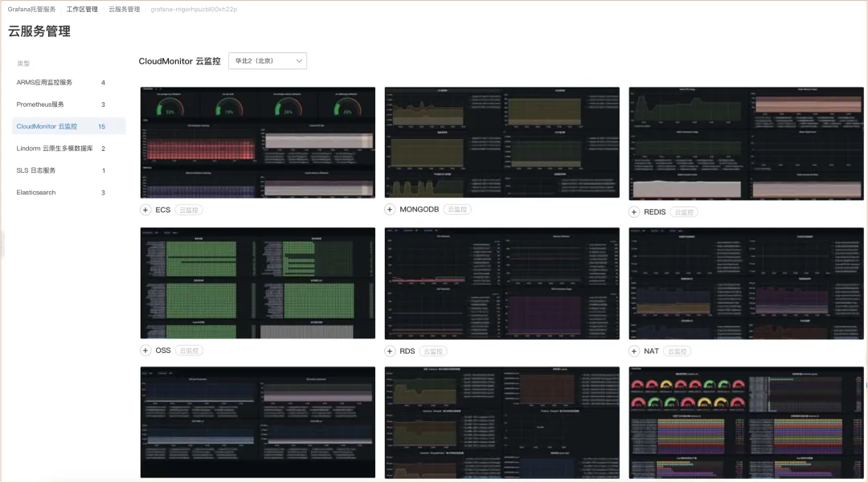Image resolution: width=868 pixels, height=483 pixels.
Task: Click the CloudMonitor 云监控 section heading
Action: (x=179, y=61)
